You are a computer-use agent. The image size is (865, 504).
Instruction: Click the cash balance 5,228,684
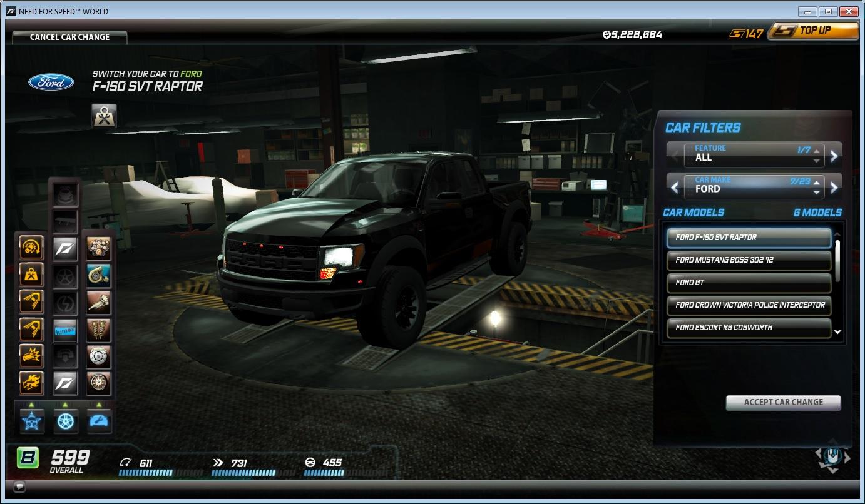tap(632, 34)
